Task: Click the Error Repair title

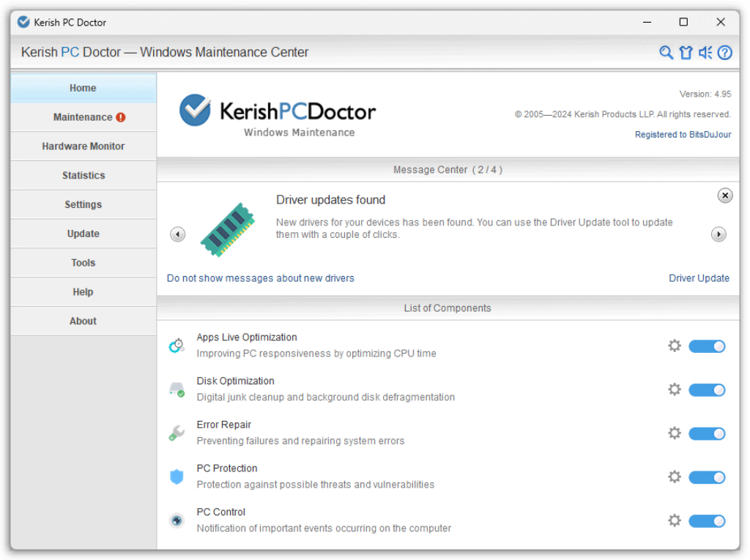Action: [x=224, y=425]
